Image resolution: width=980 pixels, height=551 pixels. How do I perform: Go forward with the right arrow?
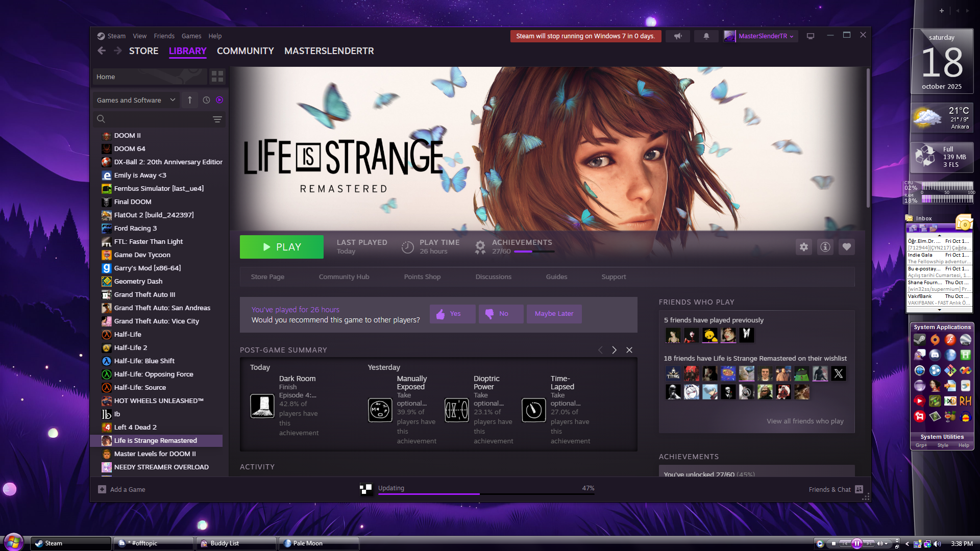click(x=117, y=51)
